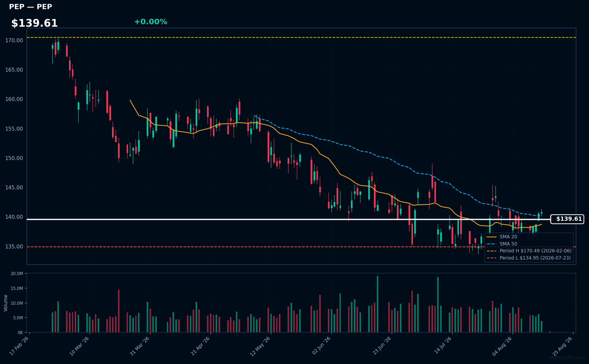Click the 140.00 price axis label

pos(14,217)
